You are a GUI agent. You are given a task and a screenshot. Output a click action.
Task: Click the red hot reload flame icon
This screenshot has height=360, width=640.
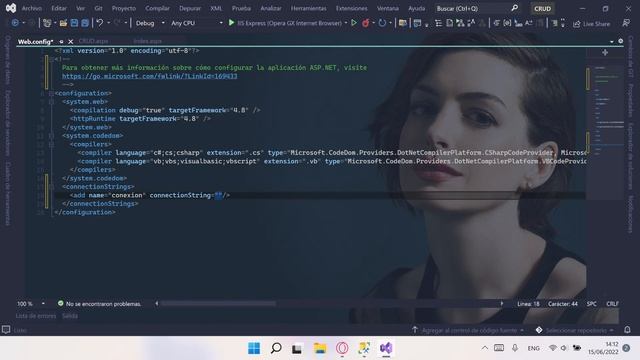[366, 23]
